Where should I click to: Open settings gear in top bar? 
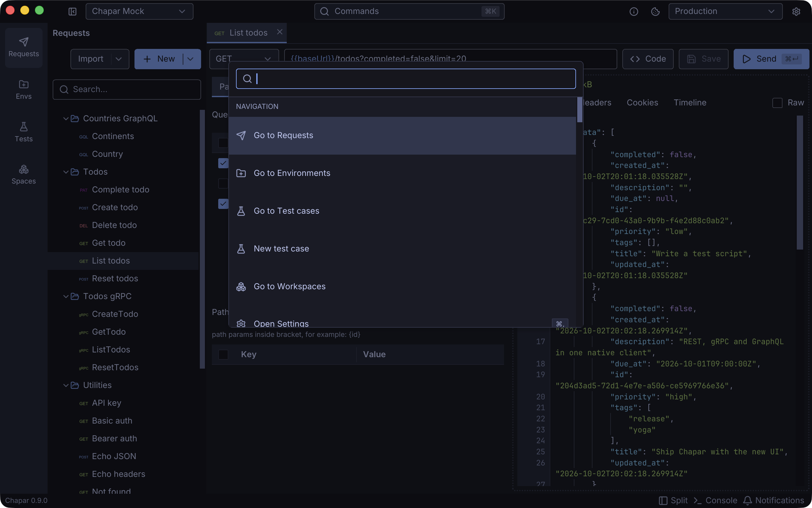[x=796, y=11]
